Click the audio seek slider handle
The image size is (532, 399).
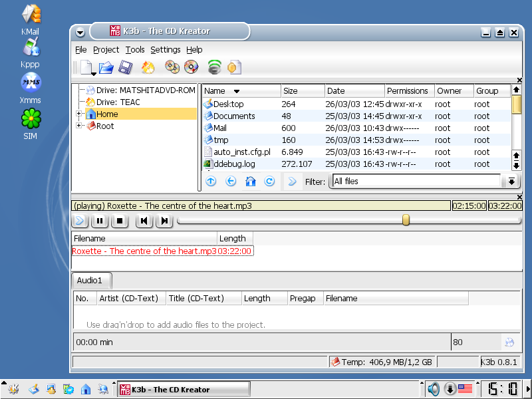pos(406,220)
